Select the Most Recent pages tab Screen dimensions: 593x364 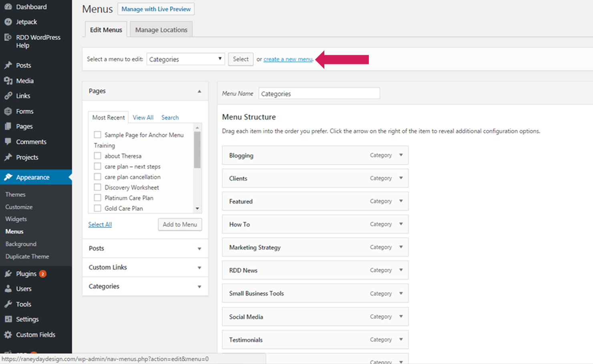click(x=109, y=117)
